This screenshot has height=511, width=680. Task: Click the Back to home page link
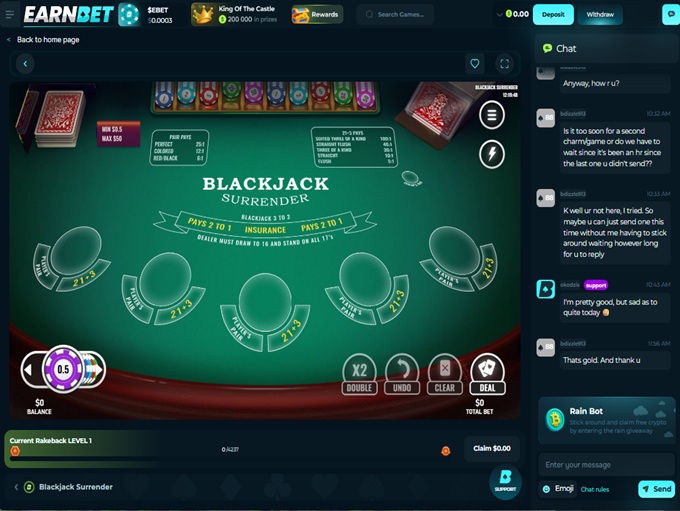[x=48, y=39]
